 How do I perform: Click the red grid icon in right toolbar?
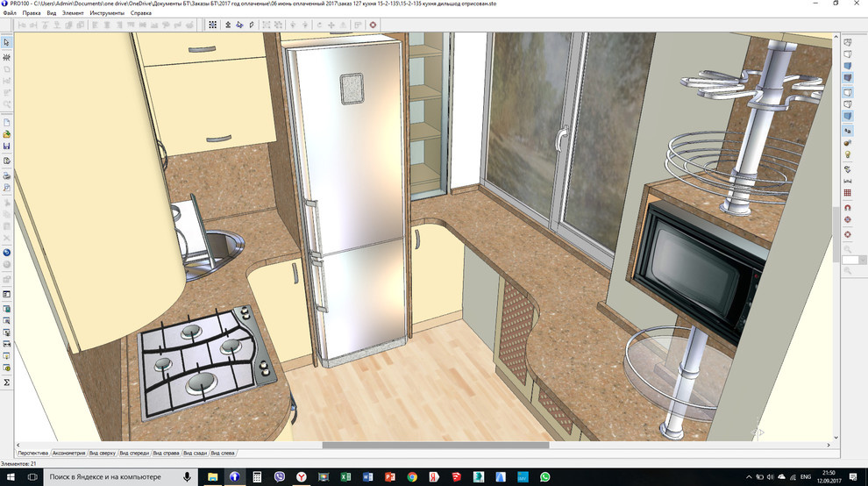(847, 193)
